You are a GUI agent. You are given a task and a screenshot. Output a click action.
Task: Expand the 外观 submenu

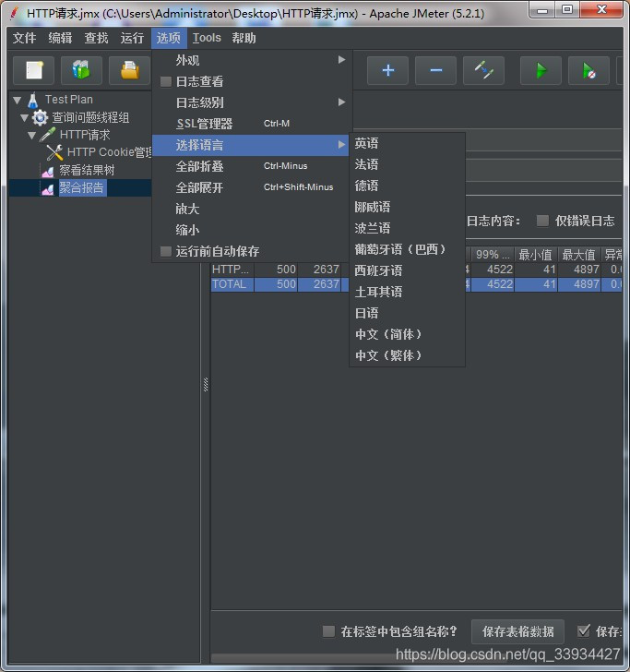click(251, 60)
